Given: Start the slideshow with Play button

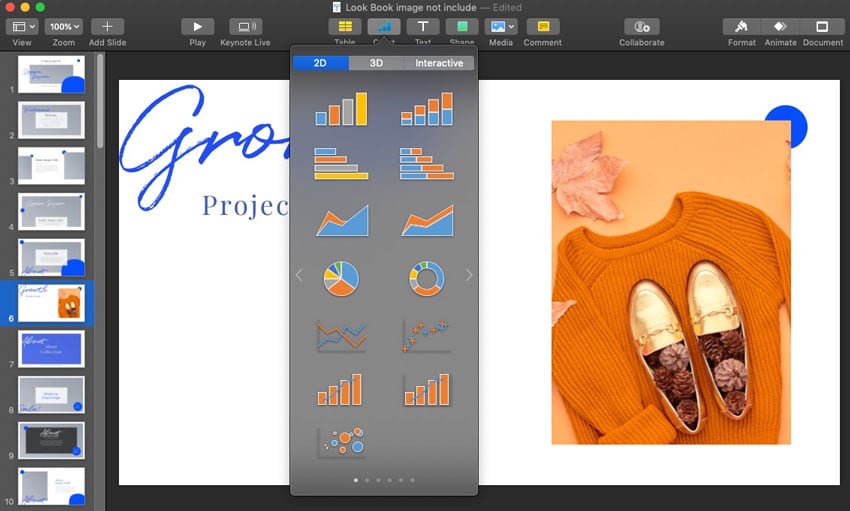Looking at the screenshot, I should [197, 27].
